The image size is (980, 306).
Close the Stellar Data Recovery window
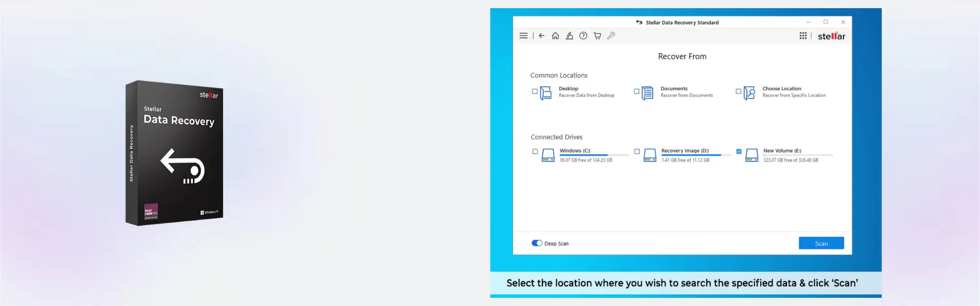click(x=843, y=22)
